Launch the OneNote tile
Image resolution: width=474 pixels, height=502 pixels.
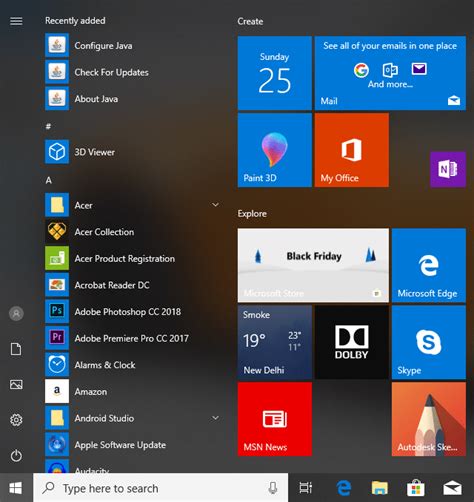[x=448, y=169]
